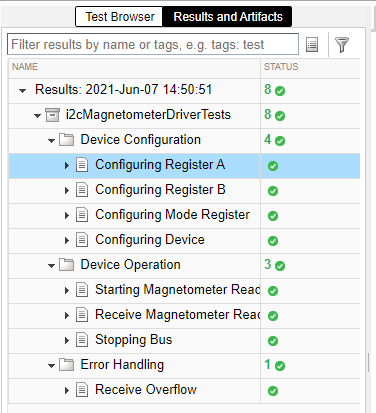The height and width of the screenshot is (413, 376).
Task: Select the Starting Magnetometer Read row
Action: (184, 291)
